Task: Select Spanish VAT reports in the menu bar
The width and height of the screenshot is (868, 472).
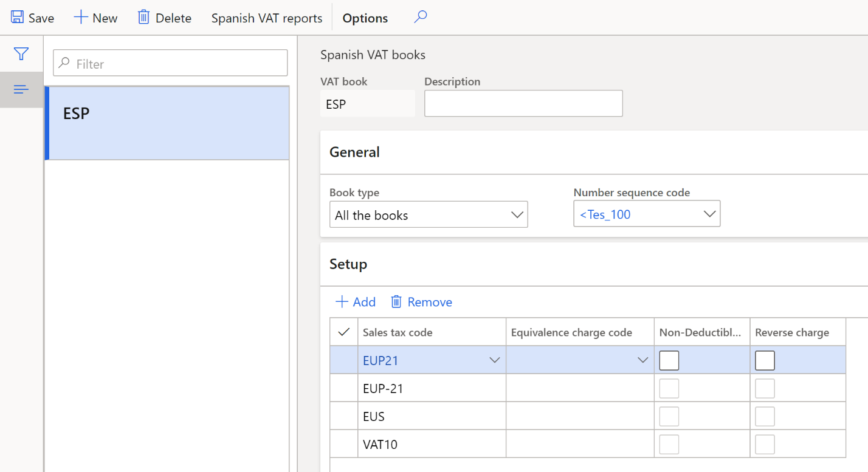Action: point(266,17)
